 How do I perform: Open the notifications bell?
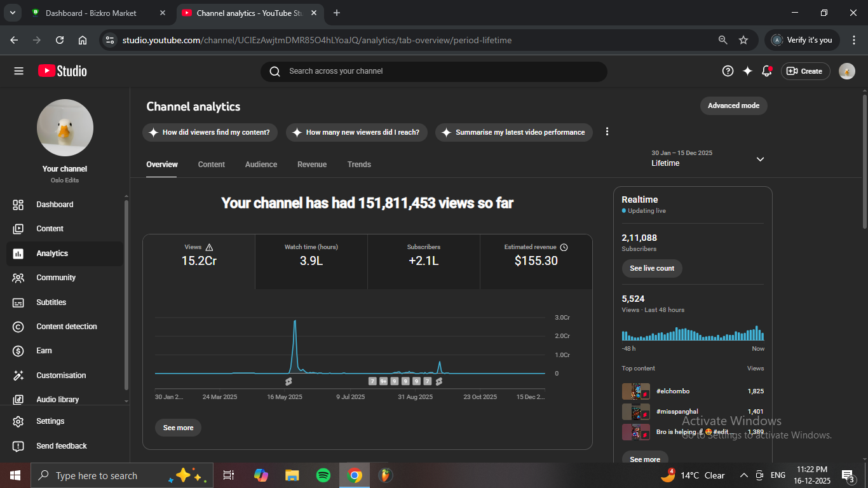(766, 71)
